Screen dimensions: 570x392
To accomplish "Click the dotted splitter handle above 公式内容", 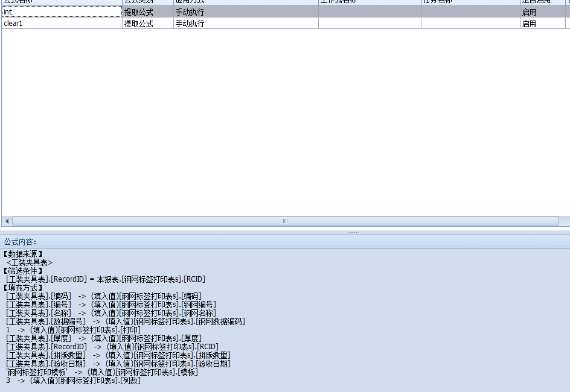I will click(x=353, y=232).
